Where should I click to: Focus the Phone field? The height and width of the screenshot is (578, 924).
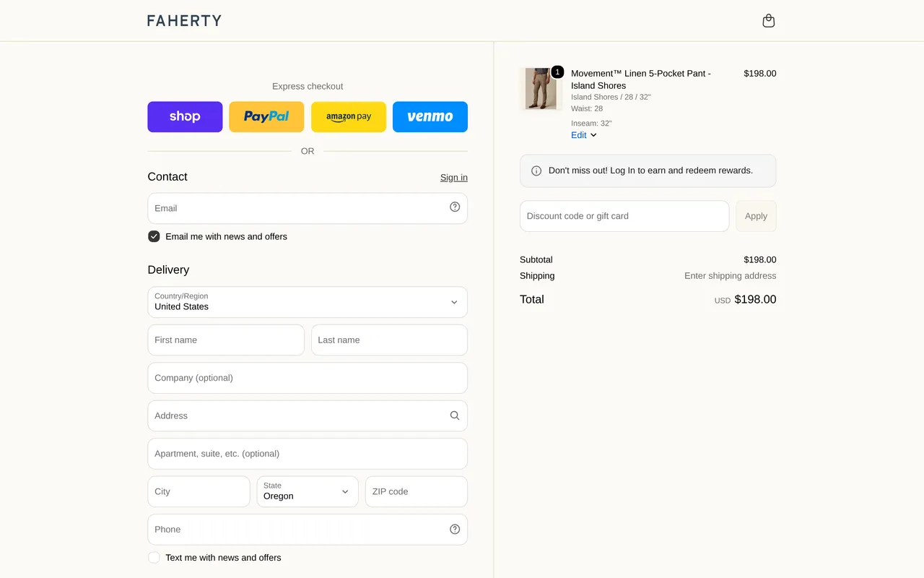click(x=308, y=530)
